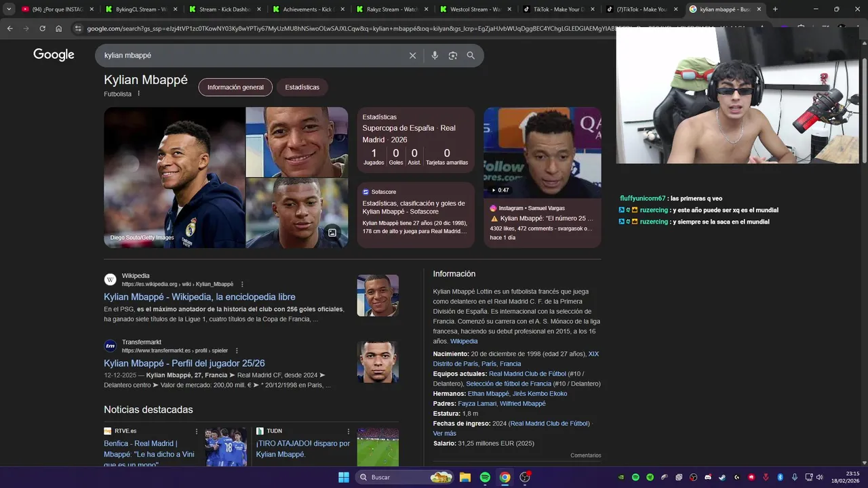
Task: Switch to TikTok - Make Your Day tab
Action: (559, 9)
